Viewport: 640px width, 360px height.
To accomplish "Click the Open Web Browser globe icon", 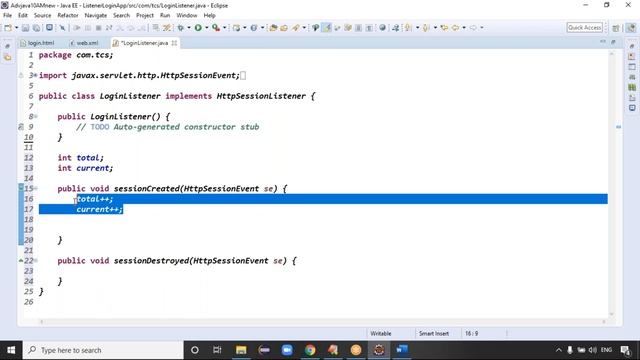I will [382, 28].
